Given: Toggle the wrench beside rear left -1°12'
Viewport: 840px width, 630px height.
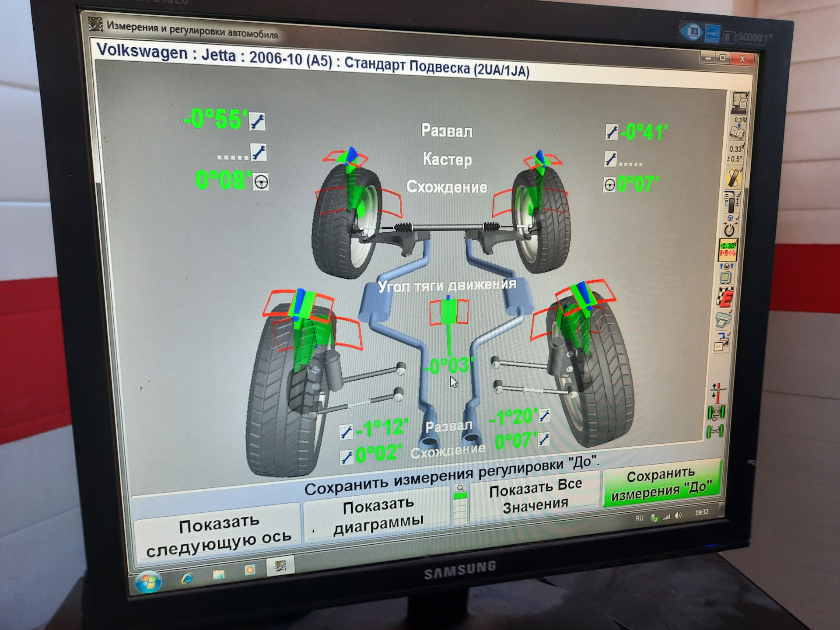Looking at the screenshot, I should click(x=346, y=432).
